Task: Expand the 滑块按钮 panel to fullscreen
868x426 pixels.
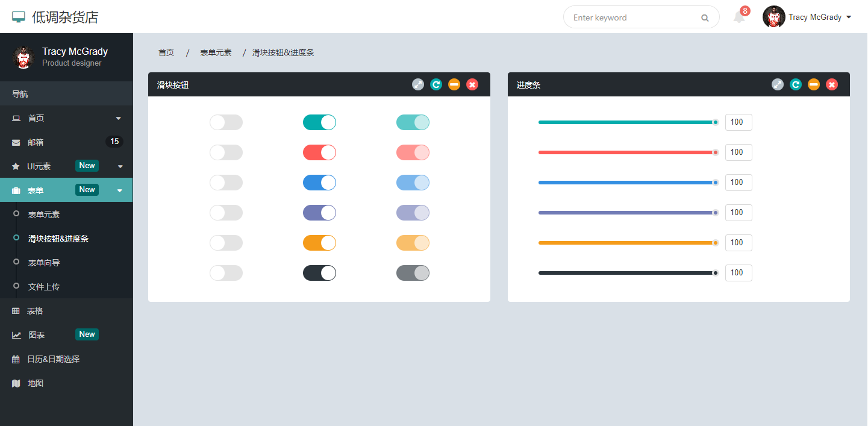Action: [x=418, y=84]
